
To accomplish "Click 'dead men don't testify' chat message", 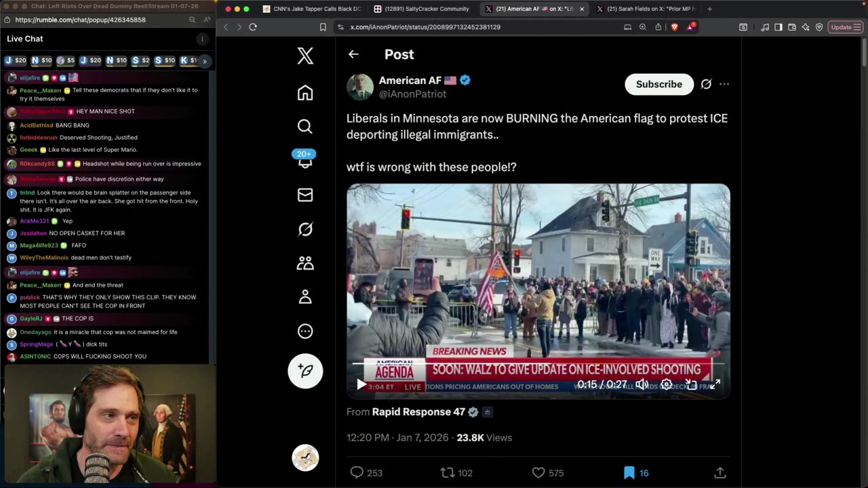I will coord(101,258).
